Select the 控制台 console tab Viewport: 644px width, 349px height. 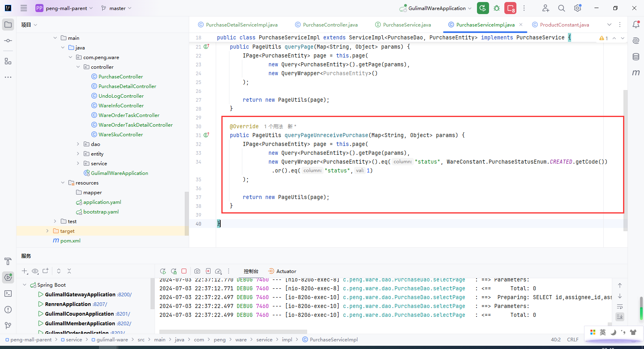(251, 271)
